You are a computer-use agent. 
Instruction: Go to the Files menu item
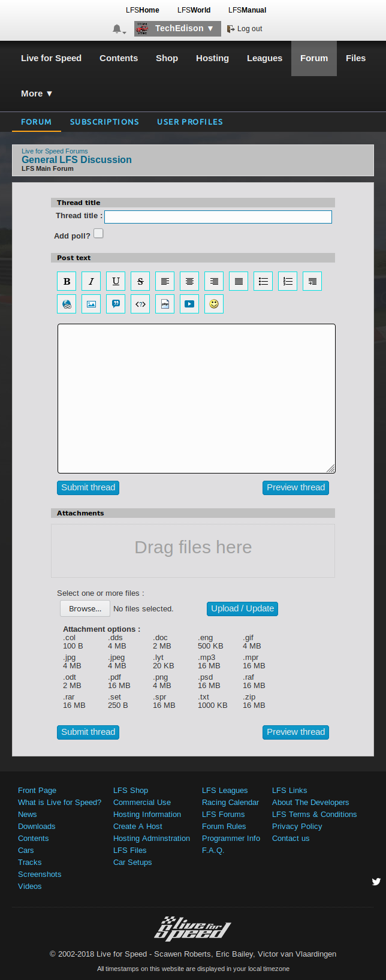point(355,58)
